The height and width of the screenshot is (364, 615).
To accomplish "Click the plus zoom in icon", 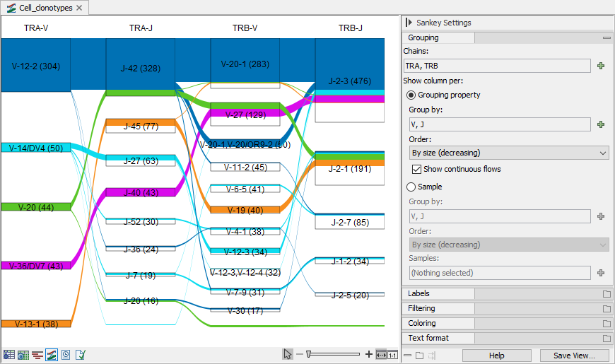I will tap(368, 354).
